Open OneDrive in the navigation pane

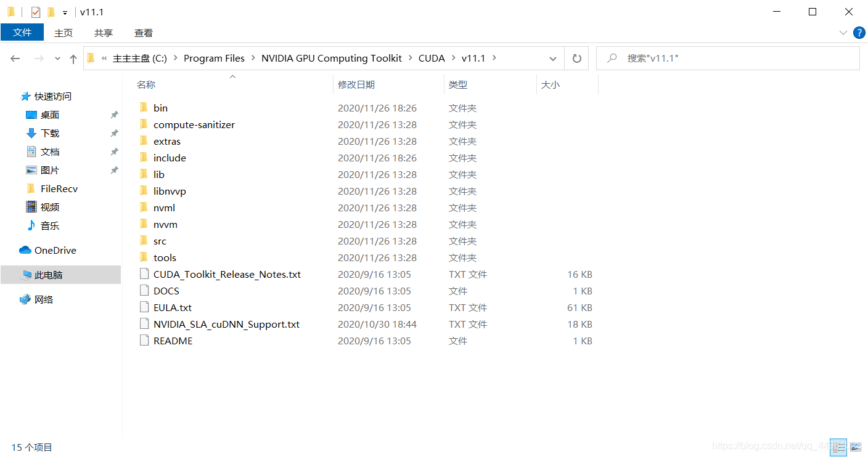(x=48, y=250)
